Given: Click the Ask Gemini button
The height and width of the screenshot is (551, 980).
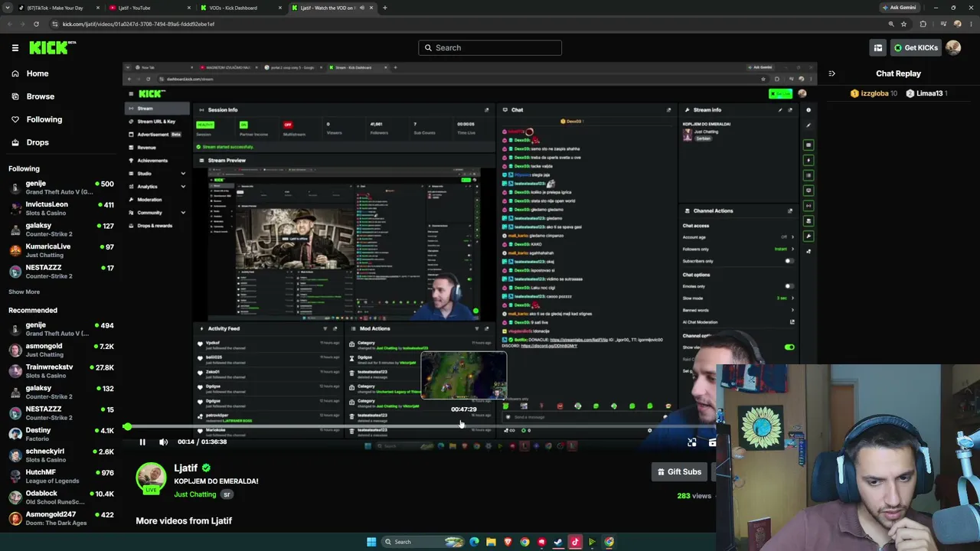Looking at the screenshot, I should tap(900, 8).
